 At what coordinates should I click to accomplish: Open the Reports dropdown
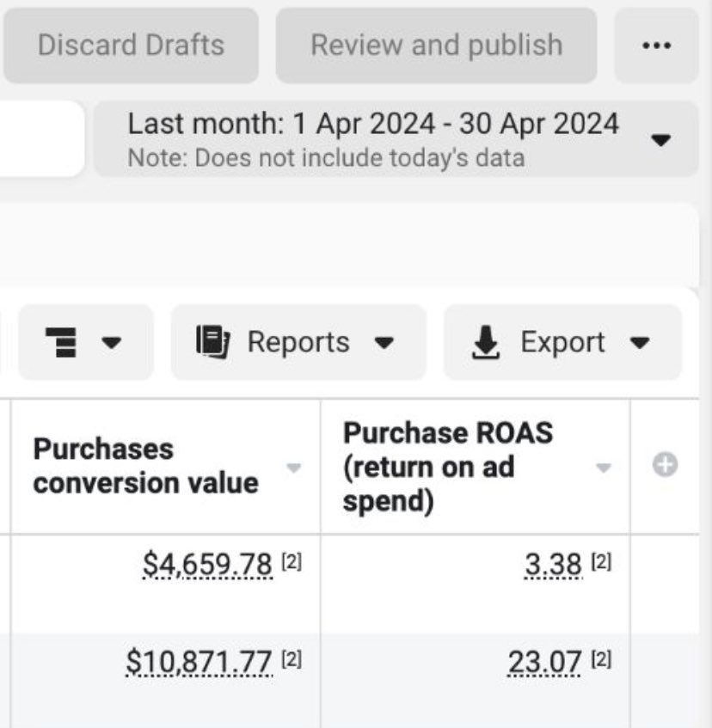[x=298, y=343]
